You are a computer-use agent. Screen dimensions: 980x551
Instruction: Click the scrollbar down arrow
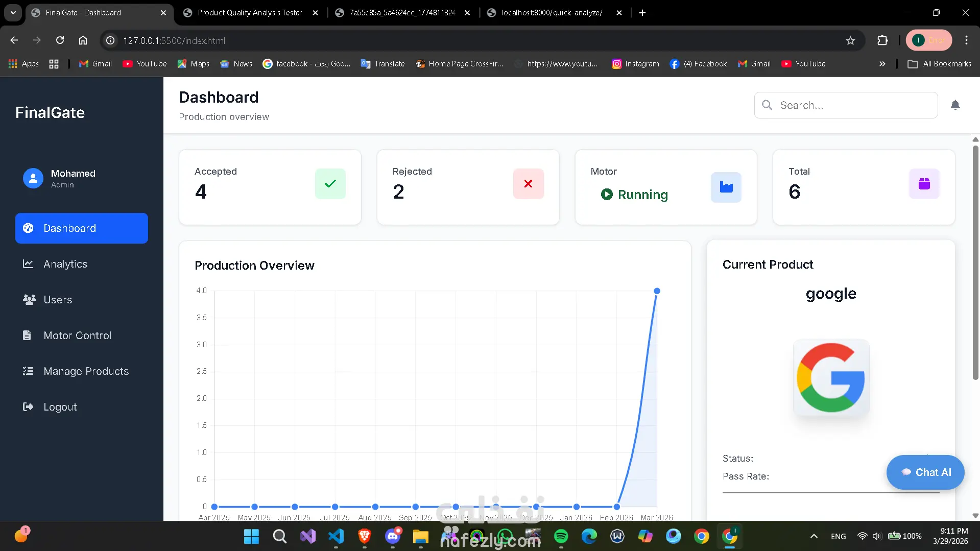pos(975,516)
